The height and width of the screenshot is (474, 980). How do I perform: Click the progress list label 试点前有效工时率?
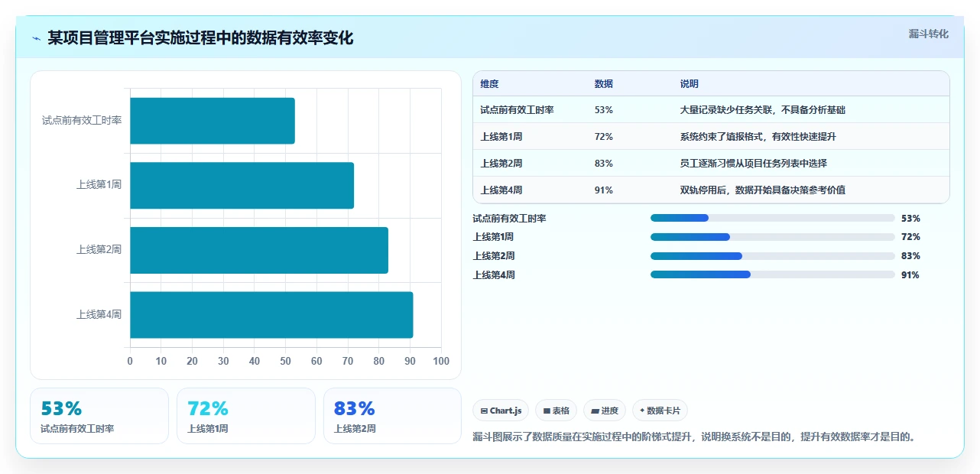coord(509,219)
